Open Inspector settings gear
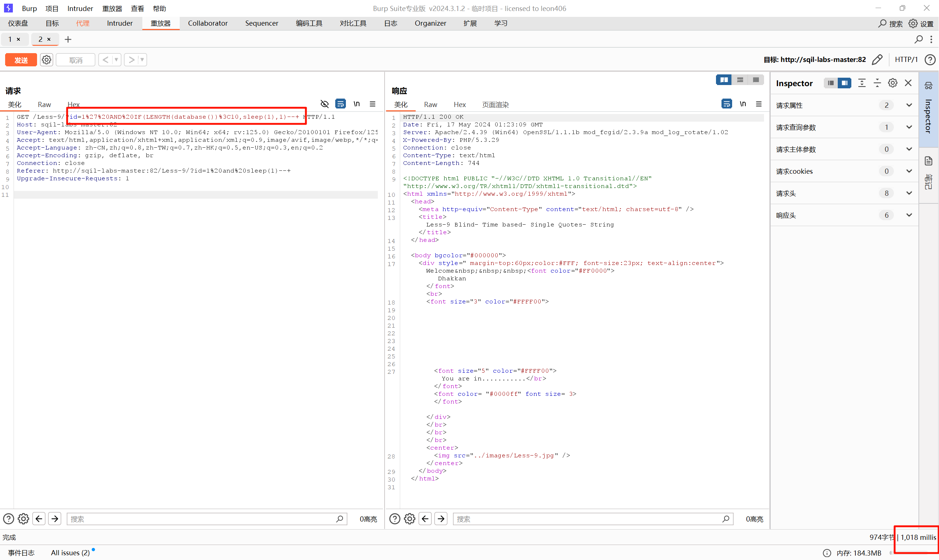Viewport: 939px width, 560px height. [x=892, y=83]
